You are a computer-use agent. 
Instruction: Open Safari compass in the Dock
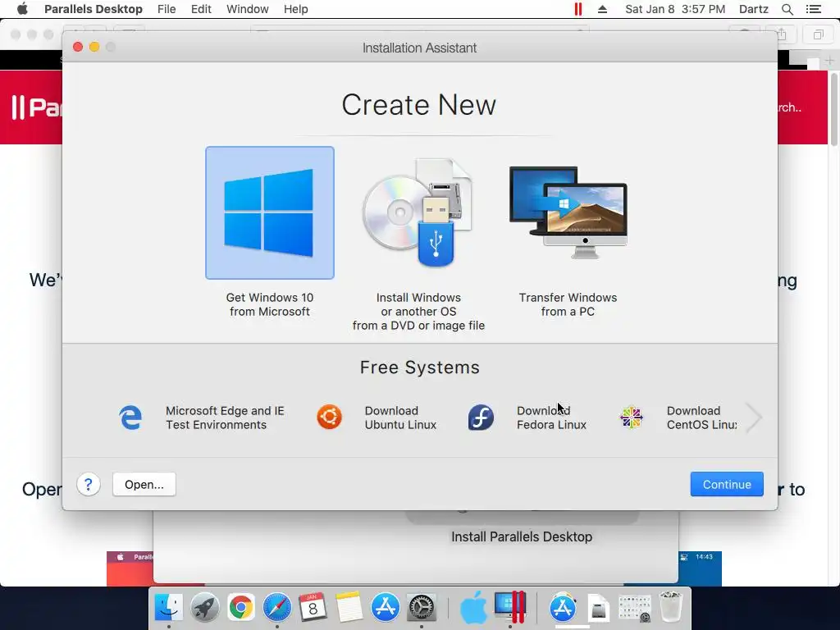tap(276, 608)
